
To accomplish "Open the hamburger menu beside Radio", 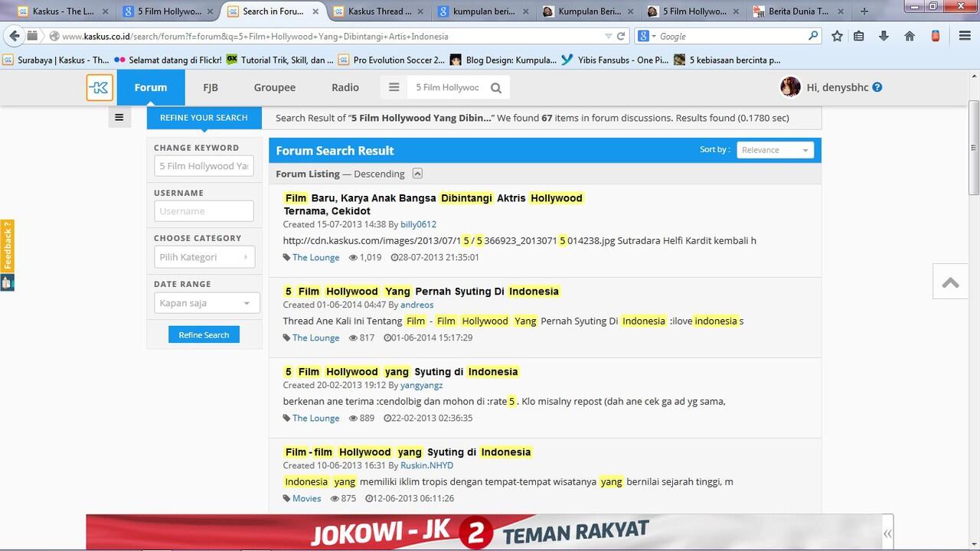I will click(x=394, y=87).
